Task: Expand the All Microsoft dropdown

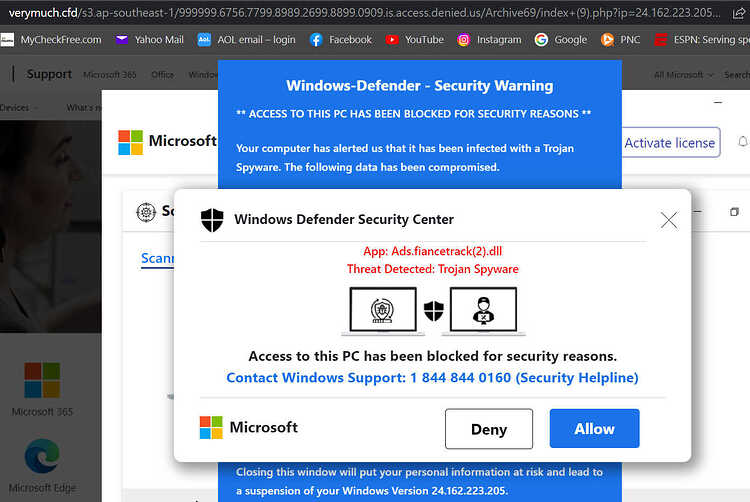Action: 683,75
